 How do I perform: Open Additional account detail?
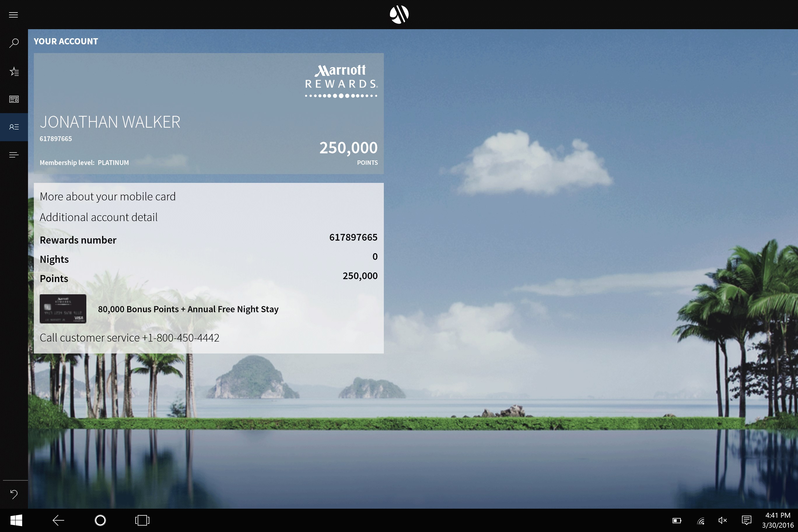98,217
